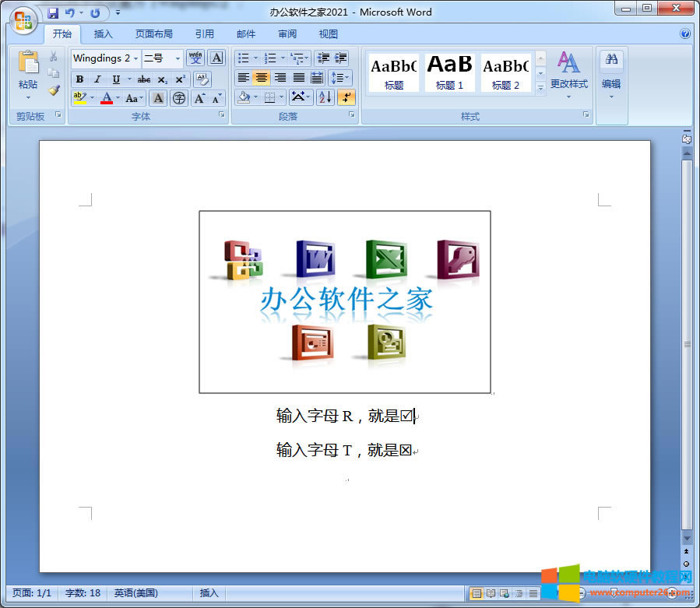The height and width of the screenshot is (608, 700).
Task: Customize the Quick Access Toolbar arrow
Action: tap(118, 12)
